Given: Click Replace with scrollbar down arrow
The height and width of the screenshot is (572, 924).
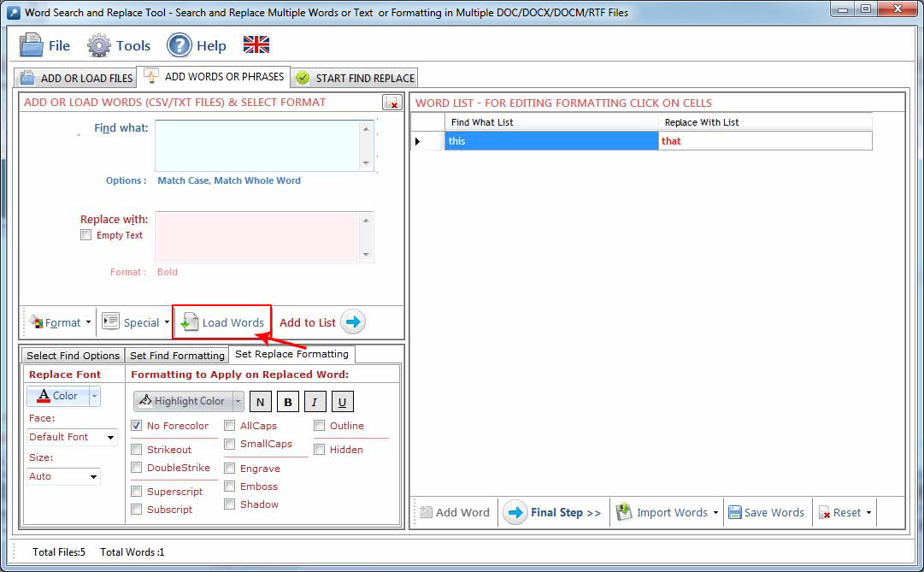Looking at the screenshot, I should click(366, 255).
